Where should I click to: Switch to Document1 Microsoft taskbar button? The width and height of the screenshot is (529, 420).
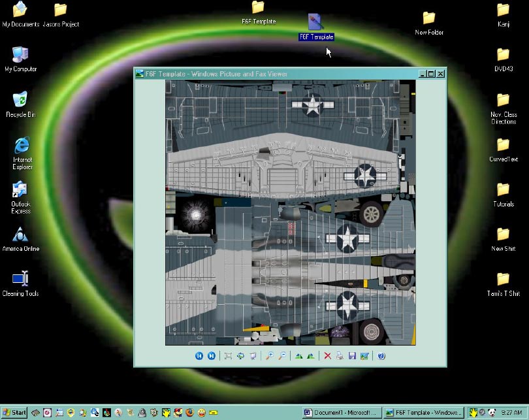tap(340, 413)
